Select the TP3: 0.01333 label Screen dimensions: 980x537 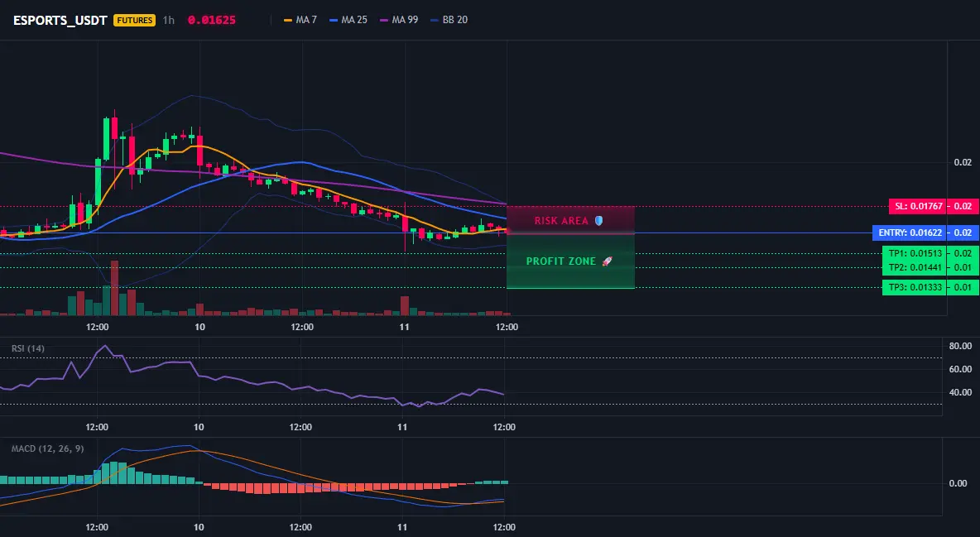[x=915, y=288]
